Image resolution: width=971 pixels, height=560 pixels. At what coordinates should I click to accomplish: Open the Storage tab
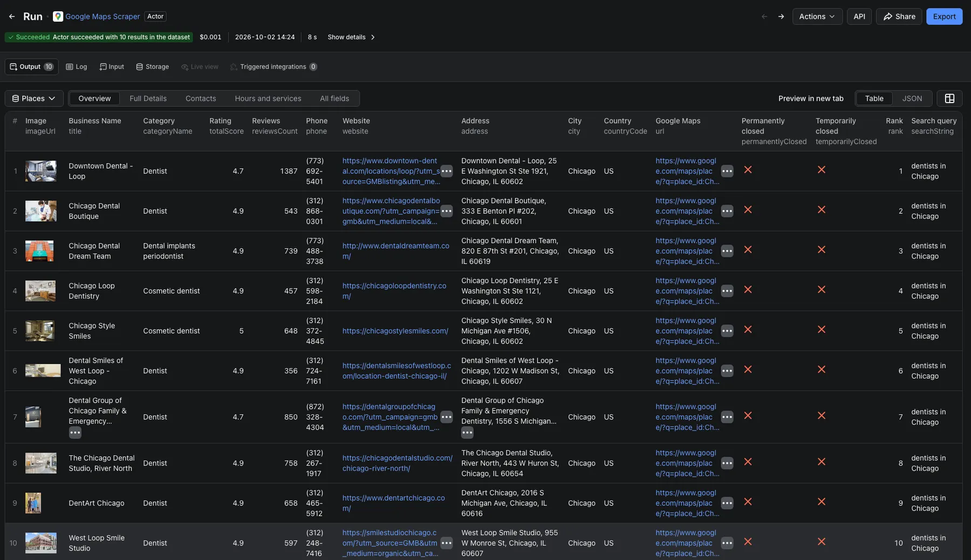click(152, 67)
